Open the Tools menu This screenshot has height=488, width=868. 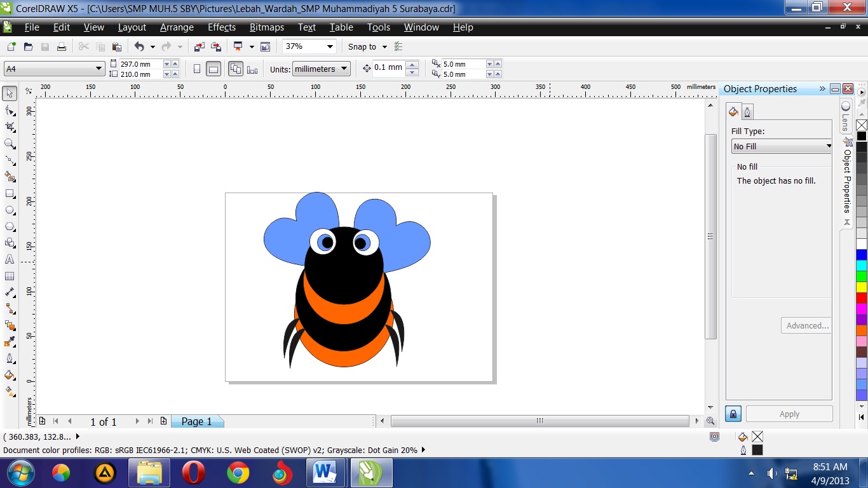tap(379, 27)
